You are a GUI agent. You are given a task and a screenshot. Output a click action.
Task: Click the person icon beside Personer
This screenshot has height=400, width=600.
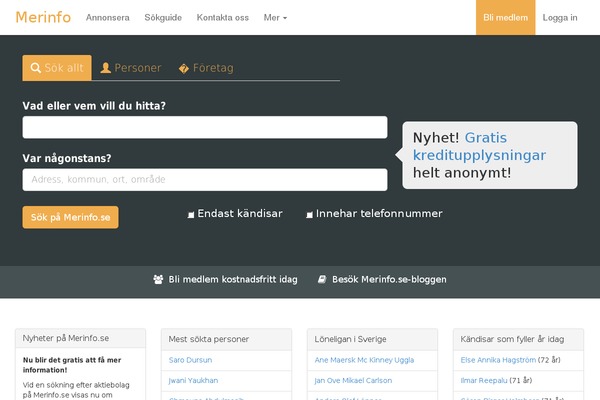[x=106, y=68]
